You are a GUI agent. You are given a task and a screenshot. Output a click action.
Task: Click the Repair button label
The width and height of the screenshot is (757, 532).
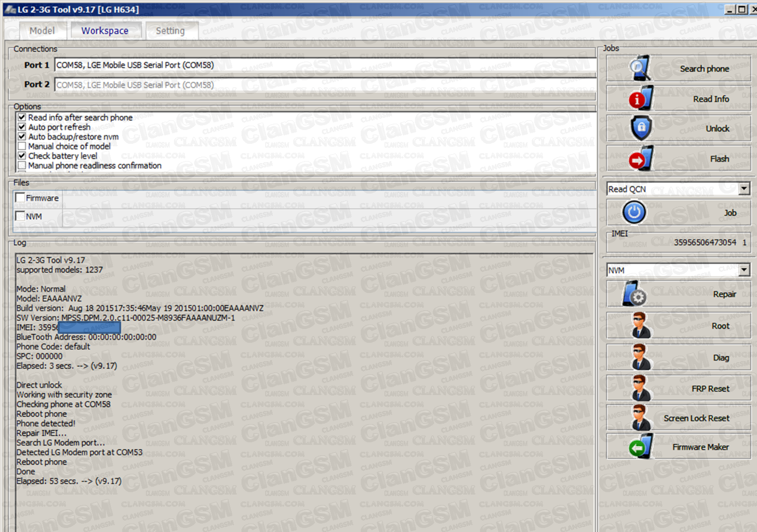[x=724, y=294]
